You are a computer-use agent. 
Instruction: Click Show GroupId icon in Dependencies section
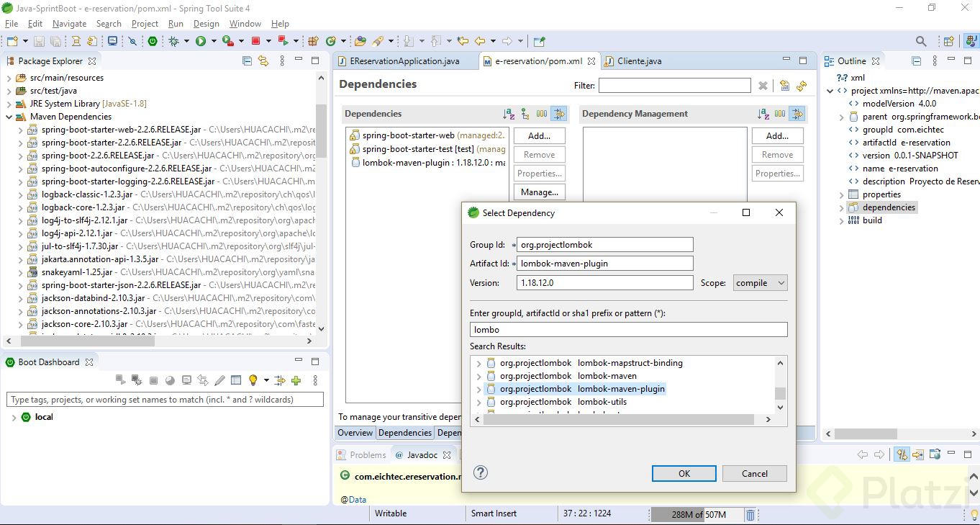click(x=542, y=114)
